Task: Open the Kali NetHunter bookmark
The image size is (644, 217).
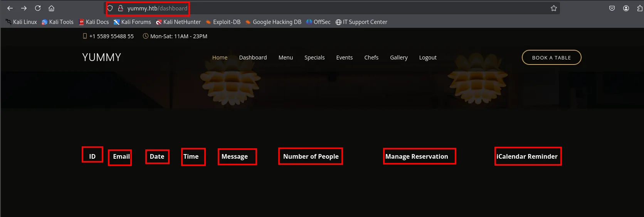Action: [x=178, y=22]
